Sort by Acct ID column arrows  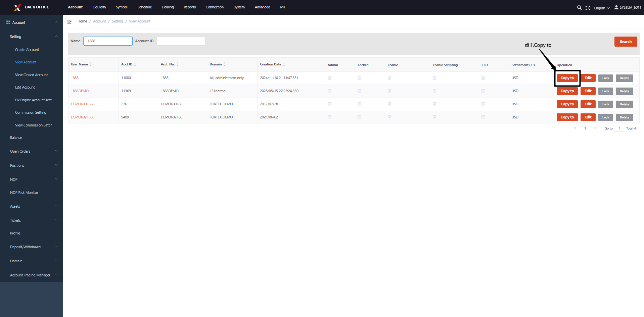click(x=135, y=64)
